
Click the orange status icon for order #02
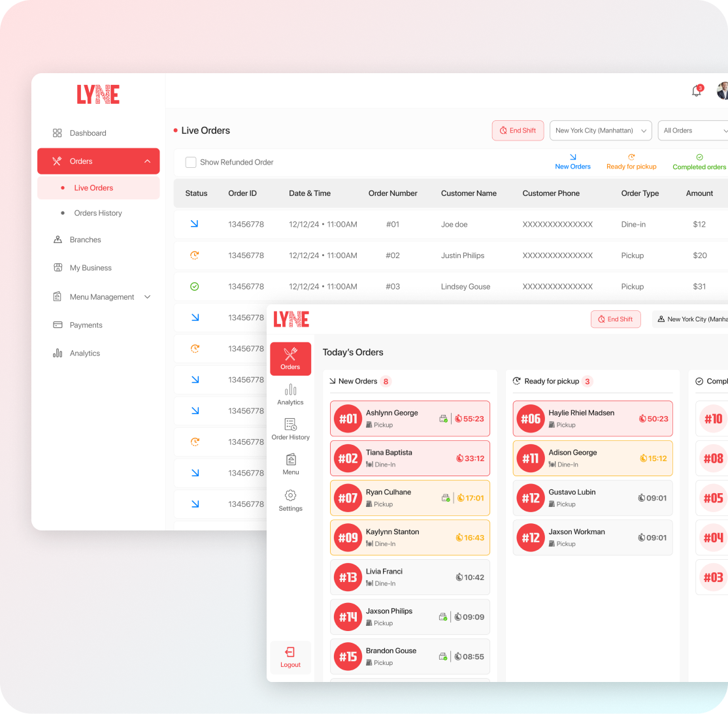pyautogui.click(x=194, y=255)
